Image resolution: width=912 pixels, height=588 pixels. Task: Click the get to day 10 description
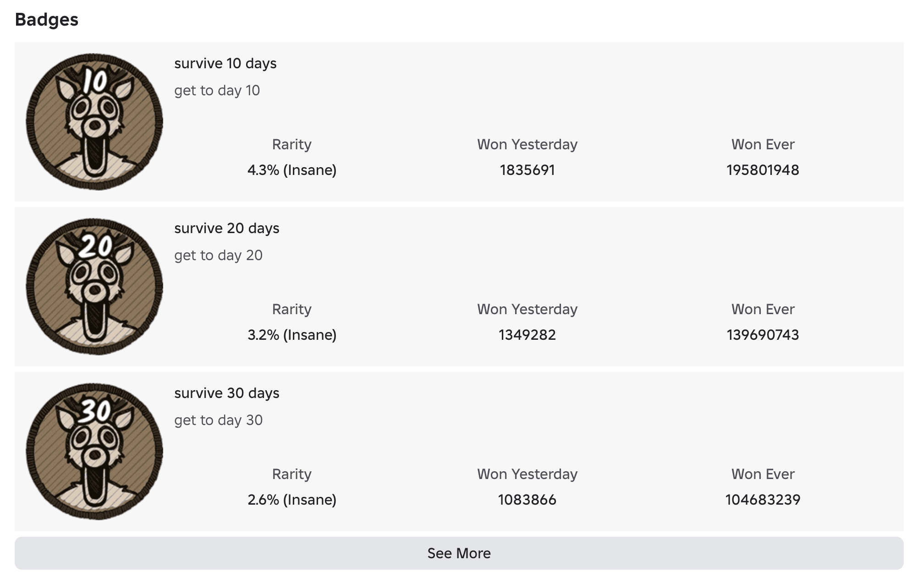[x=216, y=90]
